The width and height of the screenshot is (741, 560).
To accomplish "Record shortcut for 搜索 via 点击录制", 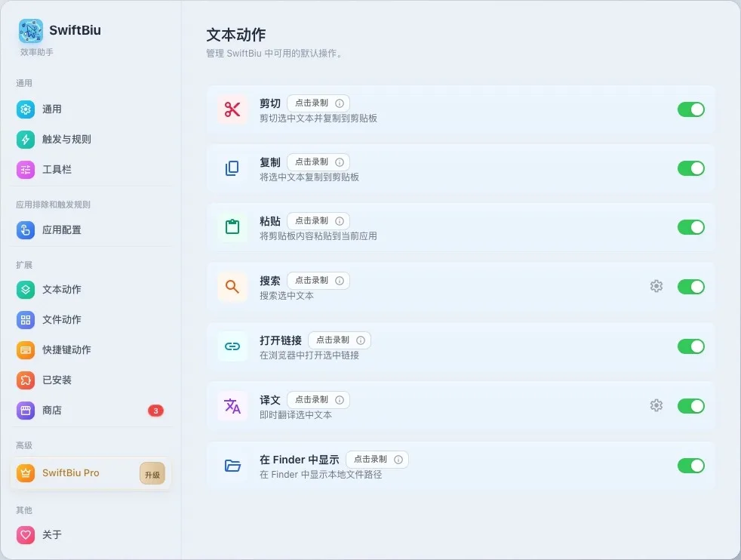I will point(312,280).
